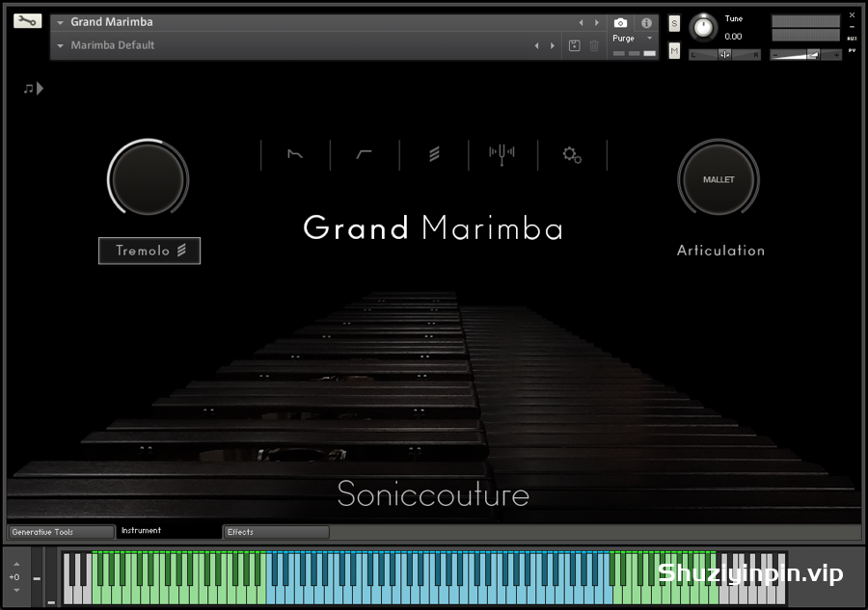868x610 pixels.
Task: Click the Tune value 0.00
Action: click(x=733, y=37)
